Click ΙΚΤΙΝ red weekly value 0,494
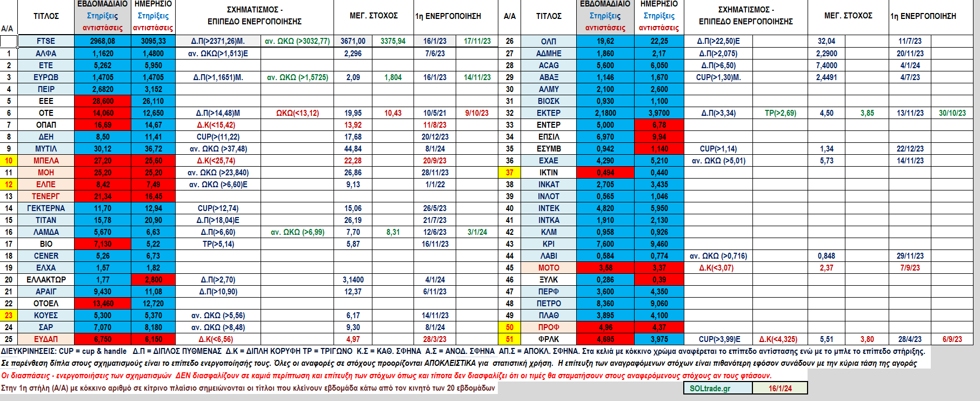The width and height of the screenshot is (980, 401). pos(605,173)
